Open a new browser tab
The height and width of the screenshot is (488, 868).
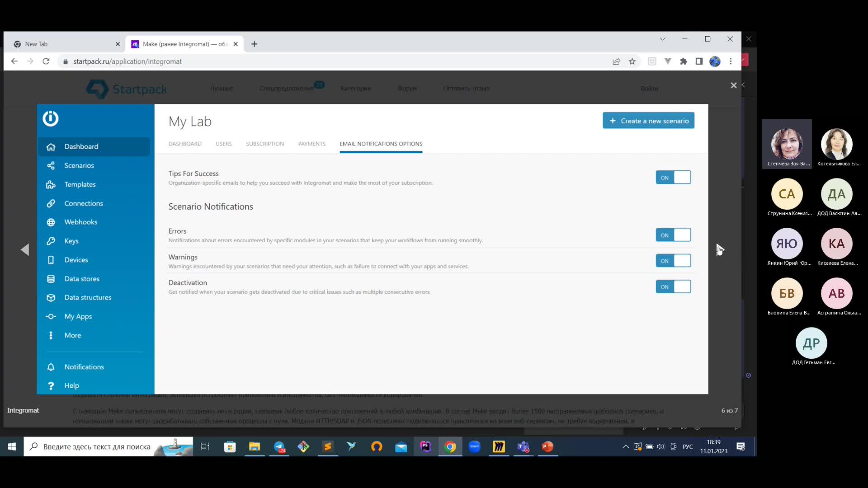[254, 44]
